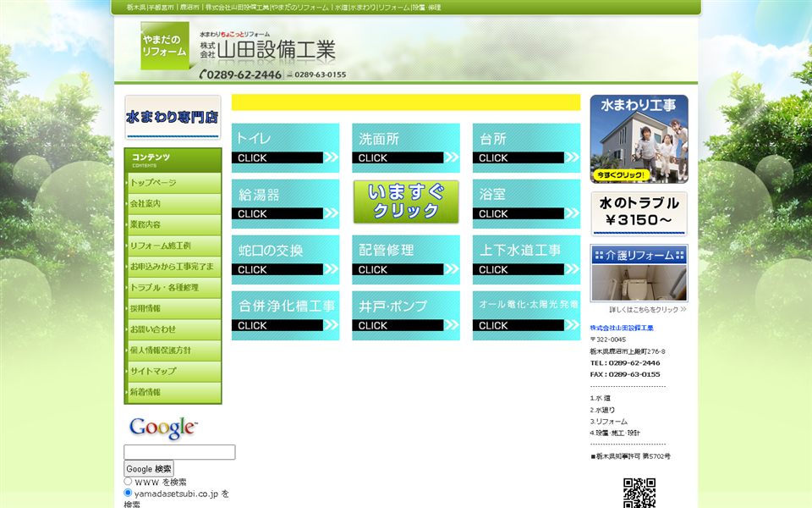The width and height of the screenshot is (812, 508).
Task: Focus the Google search text field
Action: (x=179, y=452)
